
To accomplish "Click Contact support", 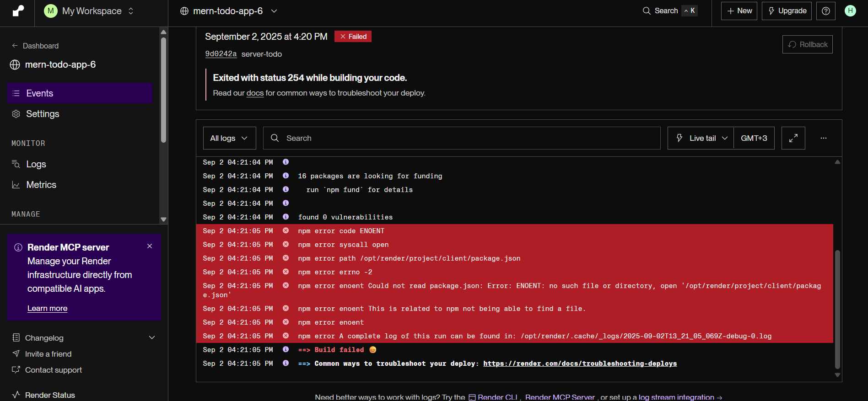I will pos(54,370).
